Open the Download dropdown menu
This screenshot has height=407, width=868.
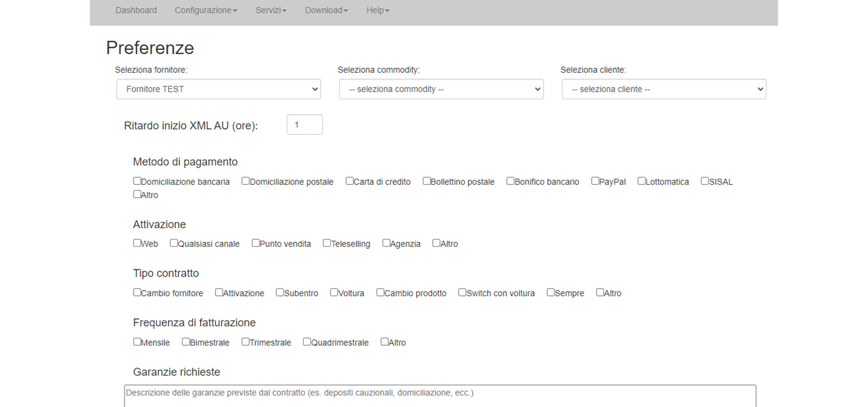coord(326,10)
